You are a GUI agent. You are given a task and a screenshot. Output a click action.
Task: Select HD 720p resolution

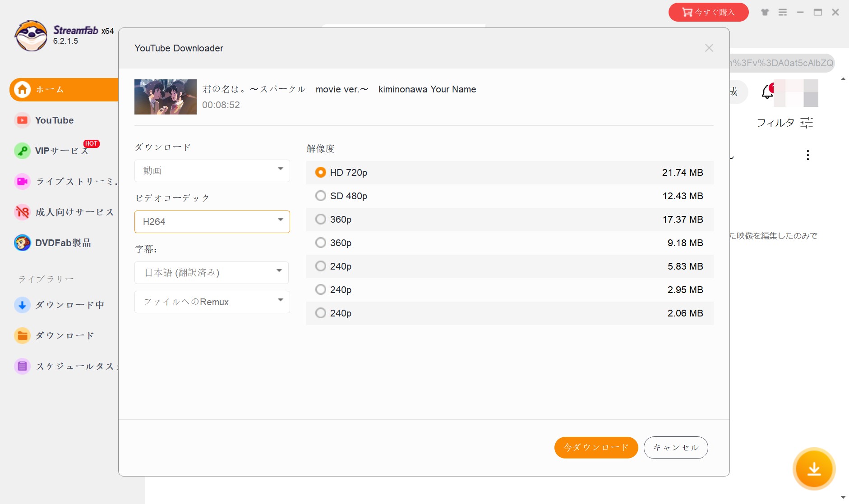[510, 173]
